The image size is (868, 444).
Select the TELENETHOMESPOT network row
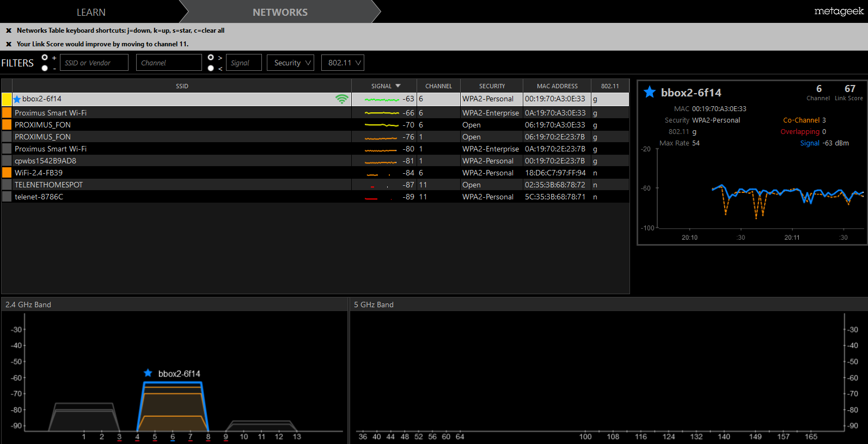pyautogui.click(x=315, y=185)
